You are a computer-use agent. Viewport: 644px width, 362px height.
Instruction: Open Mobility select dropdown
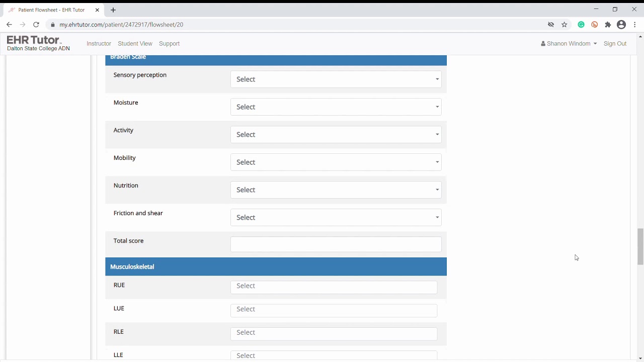click(336, 162)
